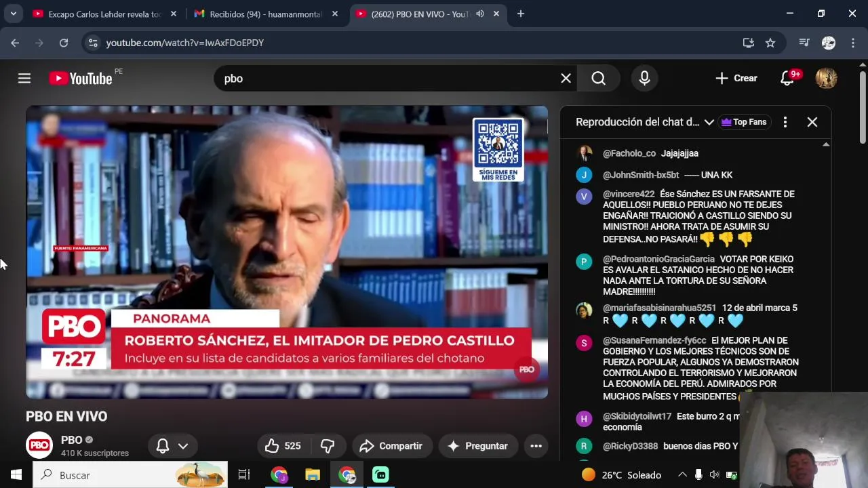
Task: Open the YouTube guide hamburger menu
Action: [24, 79]
